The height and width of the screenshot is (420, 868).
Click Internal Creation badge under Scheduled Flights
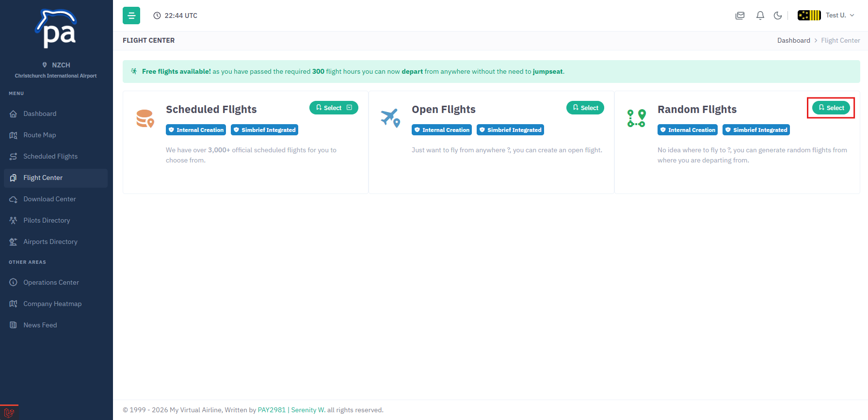click(196, 130)
